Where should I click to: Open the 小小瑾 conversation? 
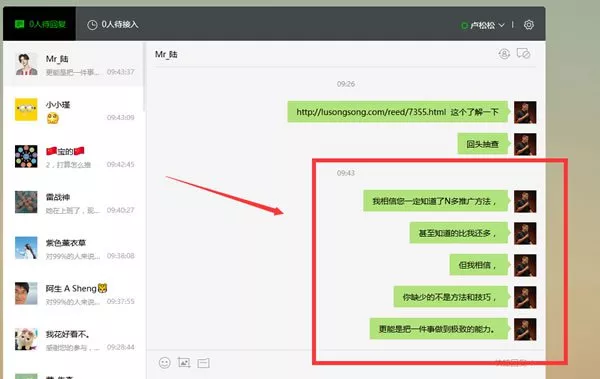(73, 110)
